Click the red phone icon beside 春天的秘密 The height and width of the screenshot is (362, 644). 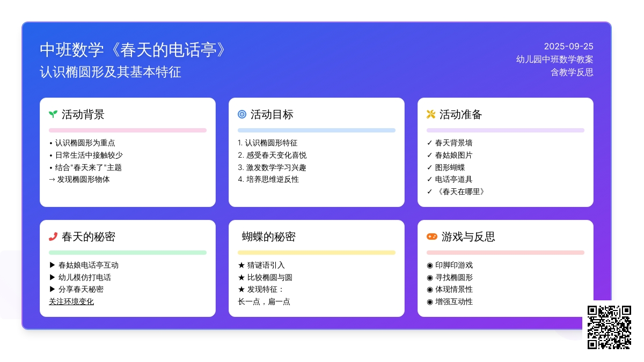click(x=53, y=237)
